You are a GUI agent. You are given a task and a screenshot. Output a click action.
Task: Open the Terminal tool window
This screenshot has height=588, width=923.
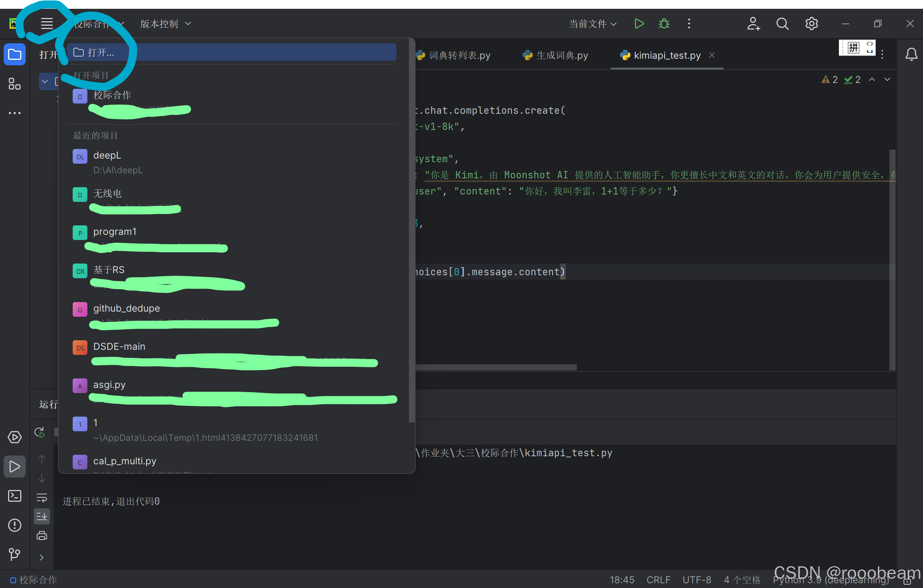(15, 496)
